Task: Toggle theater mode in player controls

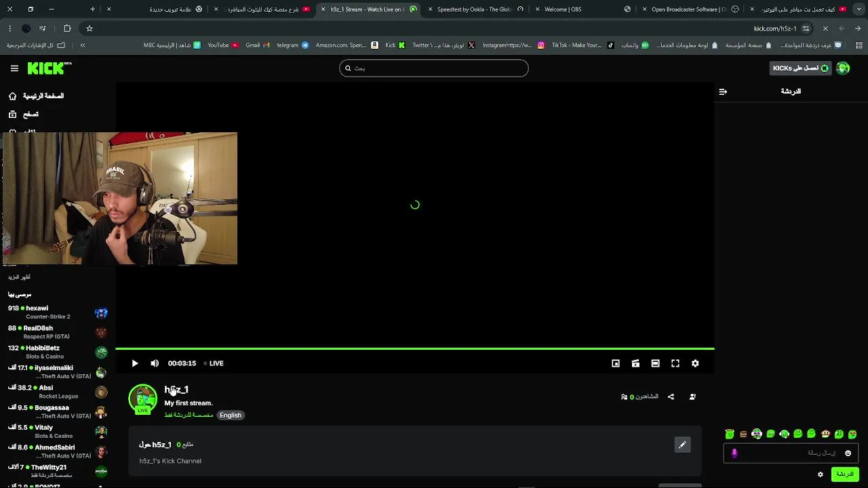Action: click(655, 363)
